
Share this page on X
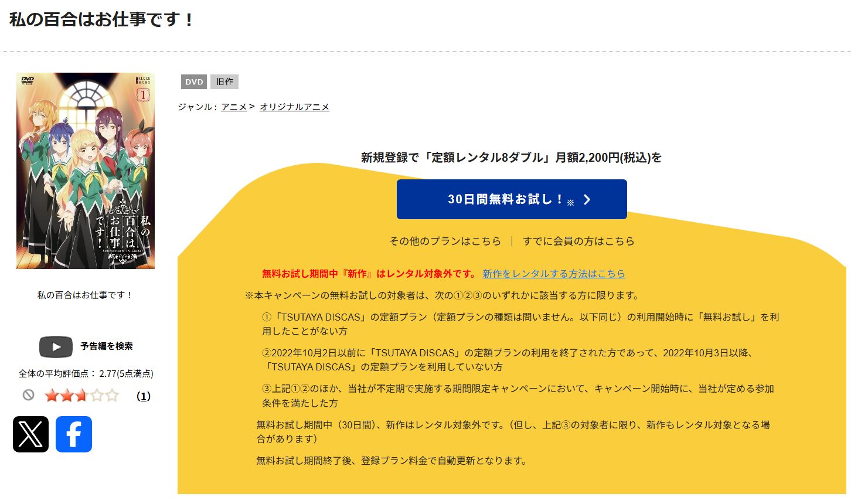[x=30, y=434]
